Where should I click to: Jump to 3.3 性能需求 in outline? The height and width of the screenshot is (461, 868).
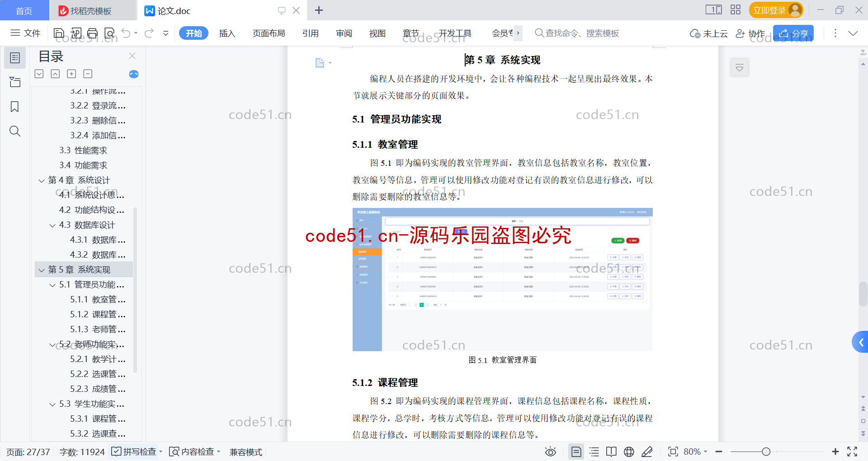83,151
